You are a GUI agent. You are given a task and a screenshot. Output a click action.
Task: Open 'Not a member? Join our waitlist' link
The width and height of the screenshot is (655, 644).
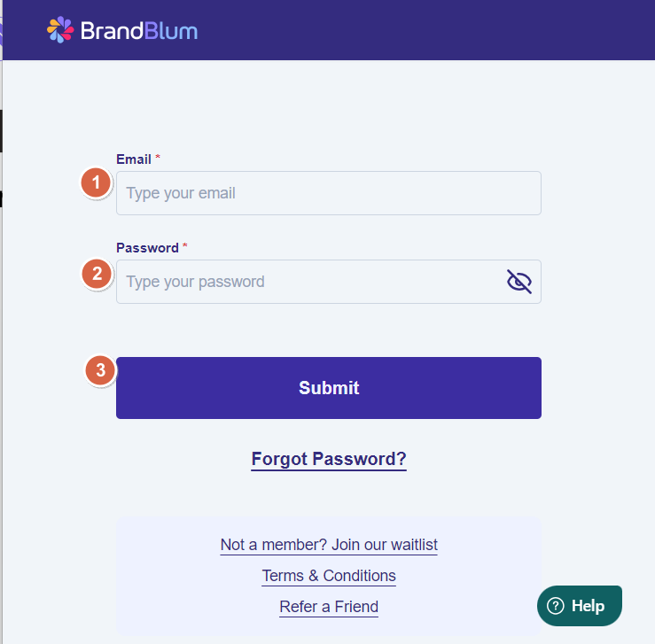click(x=329, y=545)
